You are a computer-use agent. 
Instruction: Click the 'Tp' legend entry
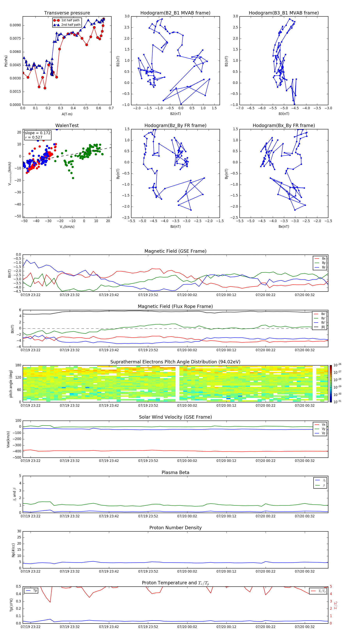31,591
